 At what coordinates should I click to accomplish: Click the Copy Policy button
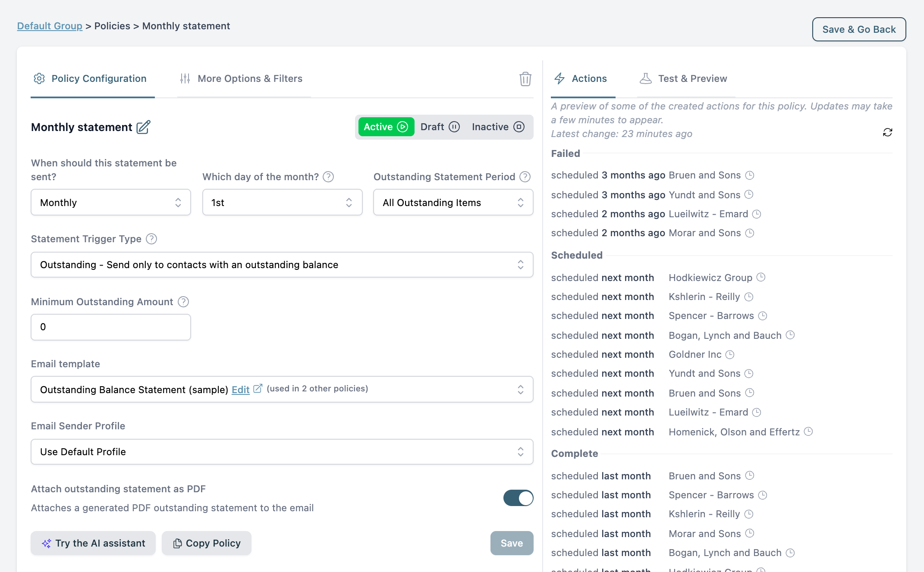pos(207,543)
